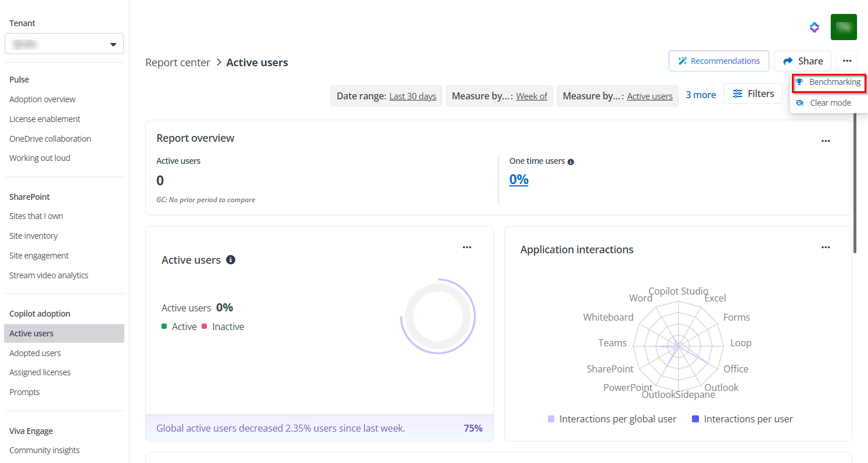Open the Measure by Week of selector

pyautogui.click(x=532, y=96)
